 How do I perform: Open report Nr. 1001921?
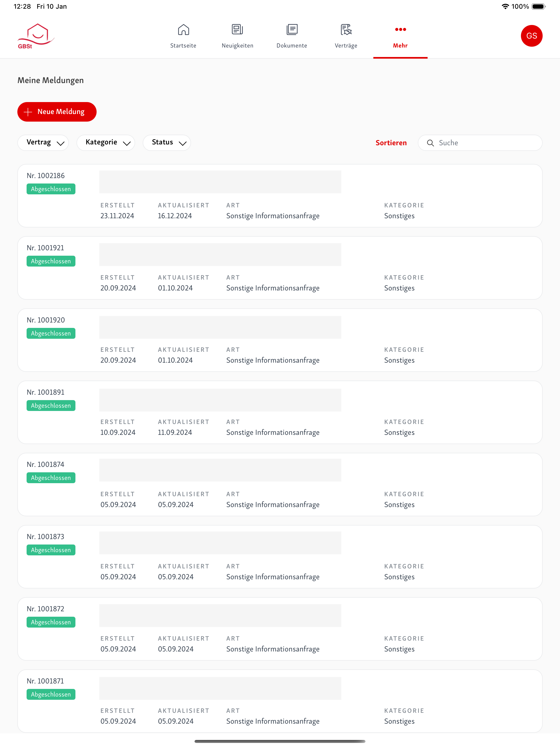coord(280,268)
